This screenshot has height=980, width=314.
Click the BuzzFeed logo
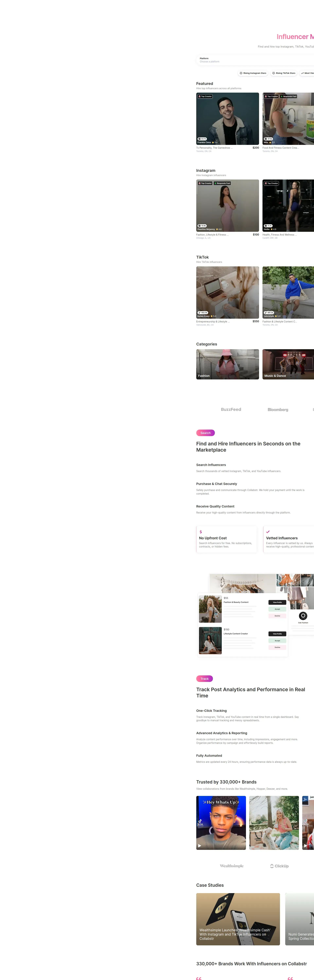[231, 409]
